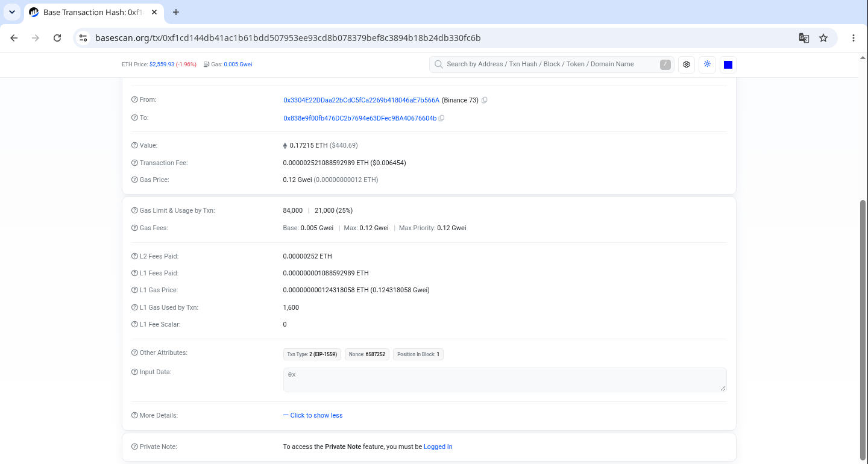Click the Position In Block 1 badge

418,354
